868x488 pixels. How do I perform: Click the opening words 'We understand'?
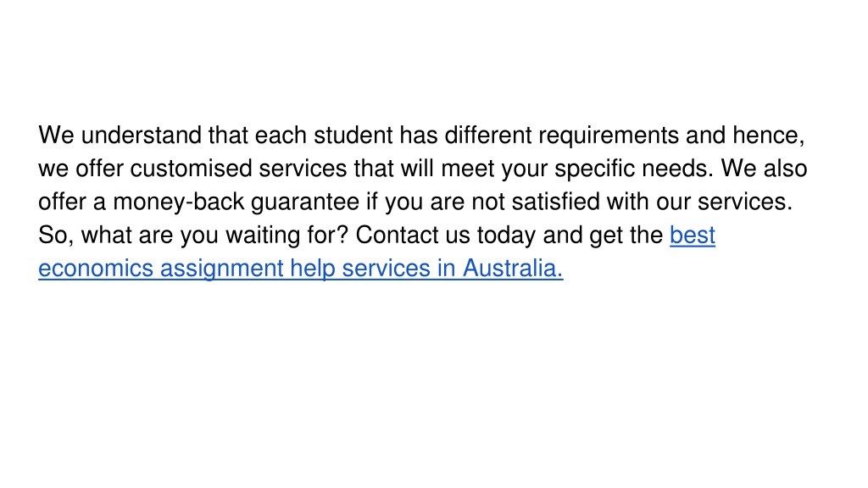point(120,136)
